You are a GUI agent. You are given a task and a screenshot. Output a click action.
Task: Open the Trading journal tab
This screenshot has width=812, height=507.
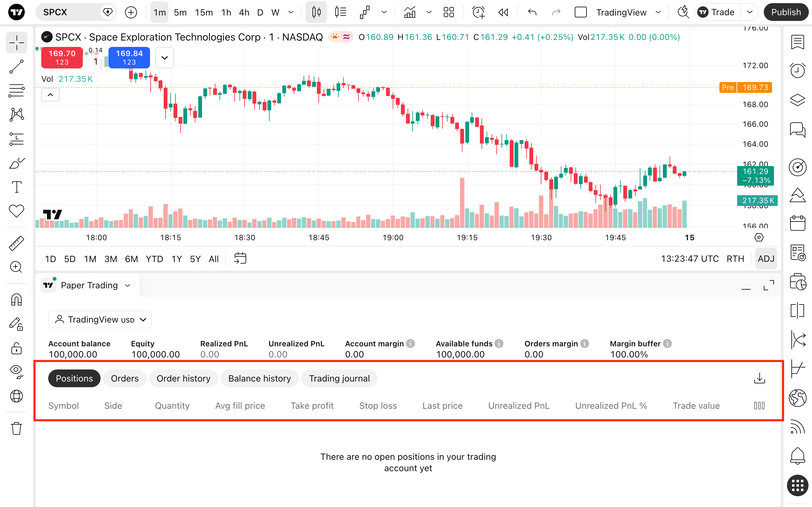point(339,378)
